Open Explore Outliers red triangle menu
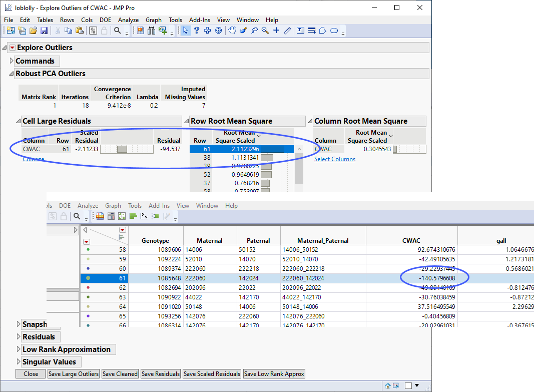The width and height of the screenshot is (534, 392). (x=13, y=48)
